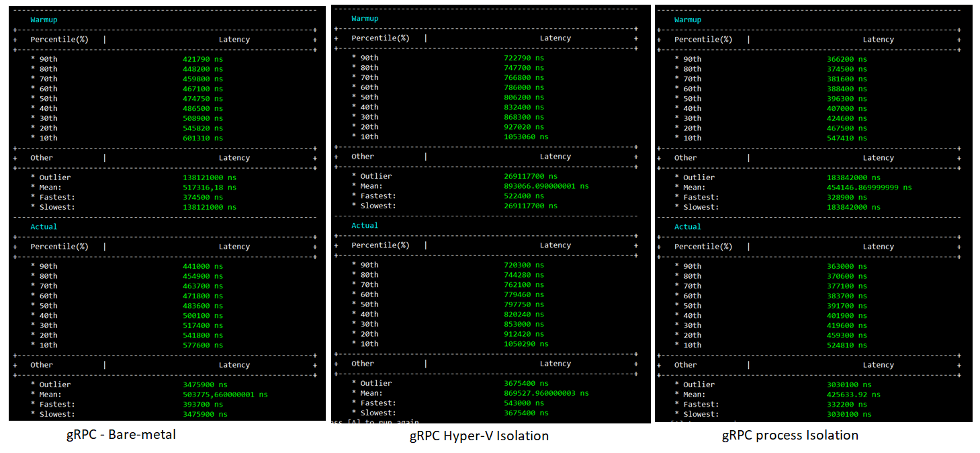Viewport: 980px width, 453px height.
Task: Click the latency '853000 ns'
Action: 524,324
